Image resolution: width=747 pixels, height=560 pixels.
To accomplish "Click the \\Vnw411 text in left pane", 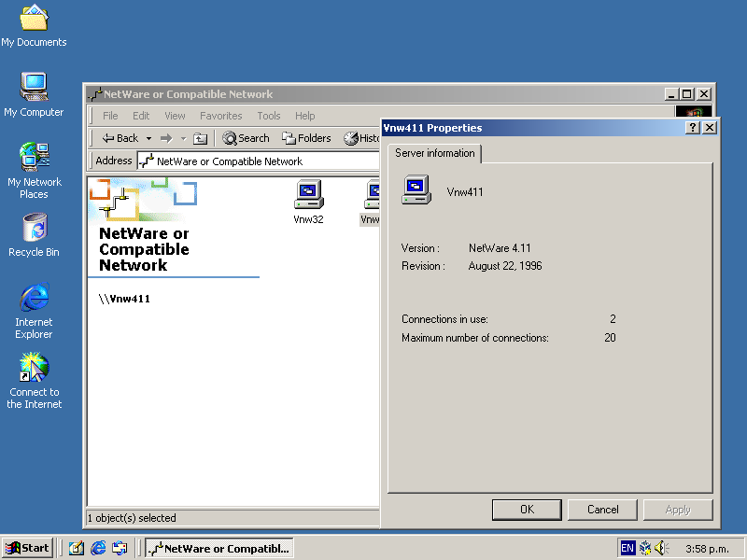I will tap(124, 299).
